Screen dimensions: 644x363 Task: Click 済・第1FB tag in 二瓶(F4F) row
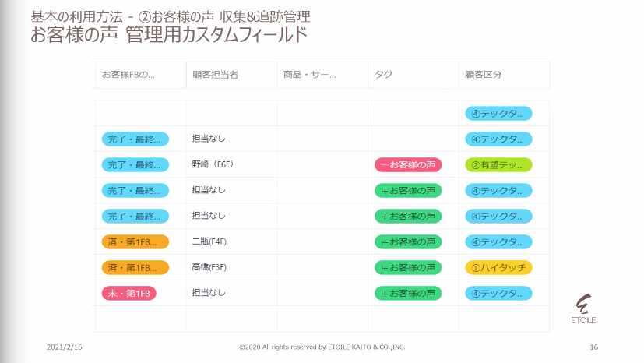click(135, 241)
